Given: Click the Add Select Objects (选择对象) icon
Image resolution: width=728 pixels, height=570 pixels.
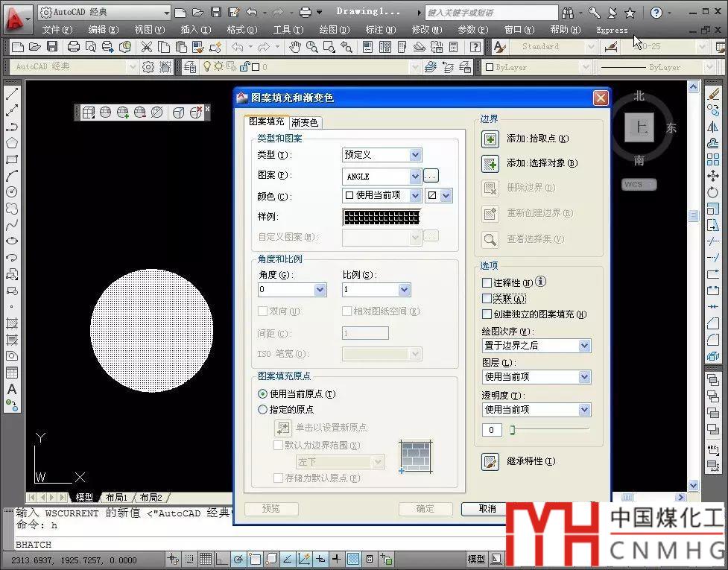Looking at the screenshot, I should tap(490, 163).
